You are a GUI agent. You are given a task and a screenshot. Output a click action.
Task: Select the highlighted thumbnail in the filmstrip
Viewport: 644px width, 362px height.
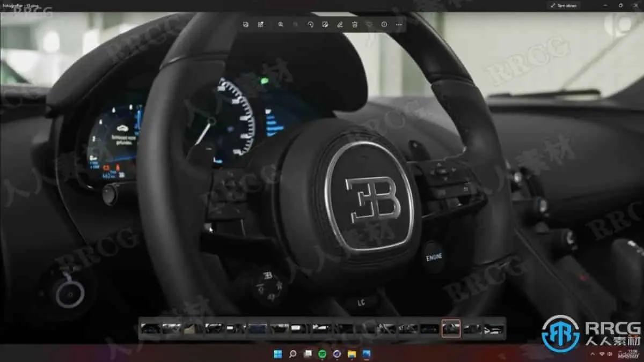click(x=451, y=329)
